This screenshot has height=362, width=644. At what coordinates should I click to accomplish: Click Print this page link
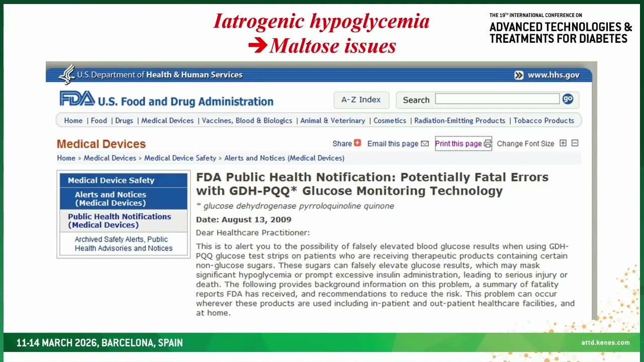coord(459,144)
